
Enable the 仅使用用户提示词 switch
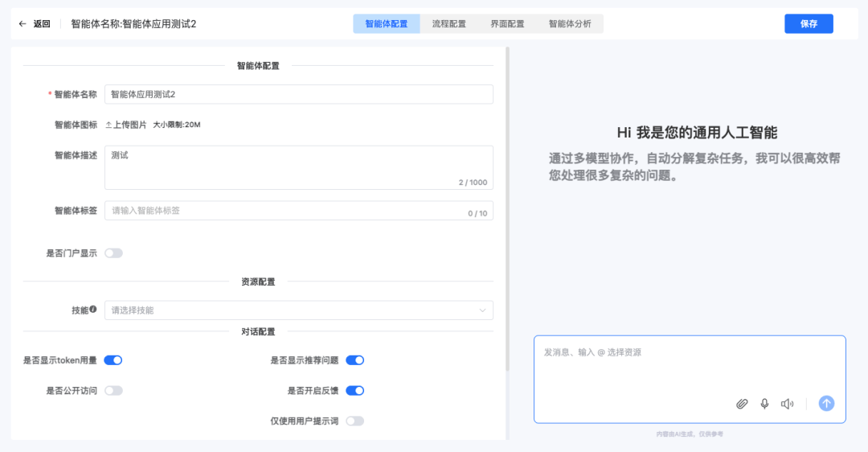pos(354,421)
